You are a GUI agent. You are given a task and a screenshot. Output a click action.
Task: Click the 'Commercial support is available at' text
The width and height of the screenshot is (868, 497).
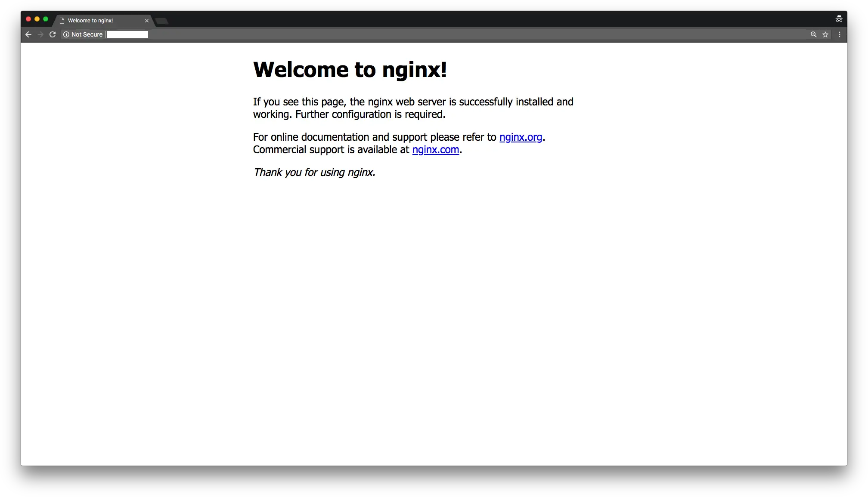(331, 150)
